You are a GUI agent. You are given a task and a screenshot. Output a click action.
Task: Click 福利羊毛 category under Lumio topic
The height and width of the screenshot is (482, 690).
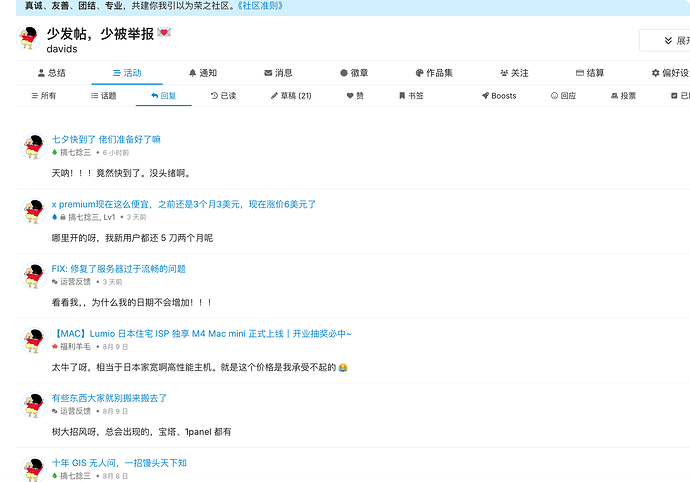pyautogui.click(x=71, y=347)
